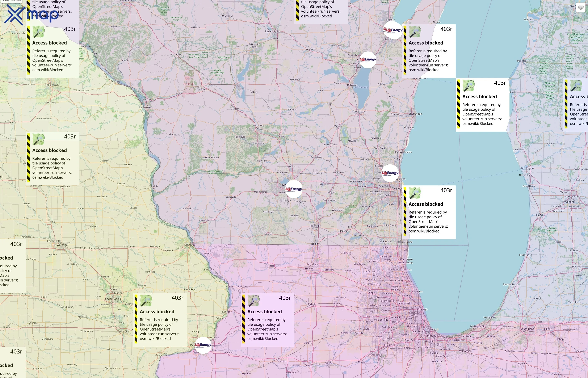Click the Dubuque city label
Image resolution: width=588 pixels, height=378 pixels.
pos(190,245)
